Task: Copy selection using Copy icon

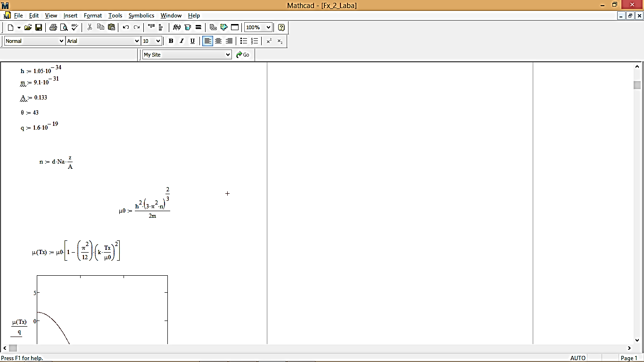Action: click(x=100, y=27)
